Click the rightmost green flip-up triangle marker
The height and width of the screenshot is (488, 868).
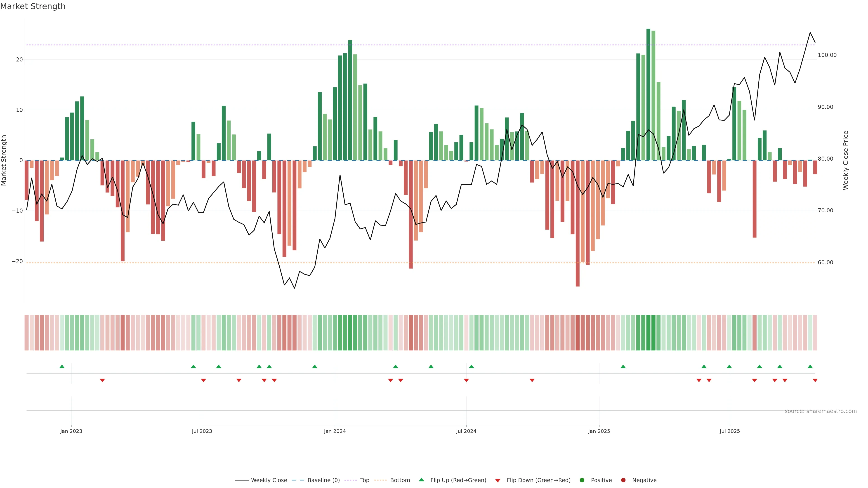click(810, 366)
